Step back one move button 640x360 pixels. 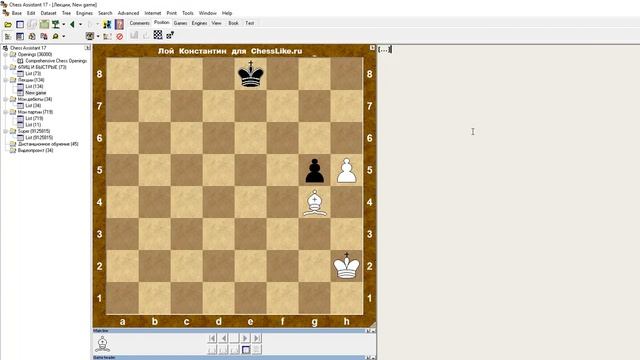tap(223, 338)
